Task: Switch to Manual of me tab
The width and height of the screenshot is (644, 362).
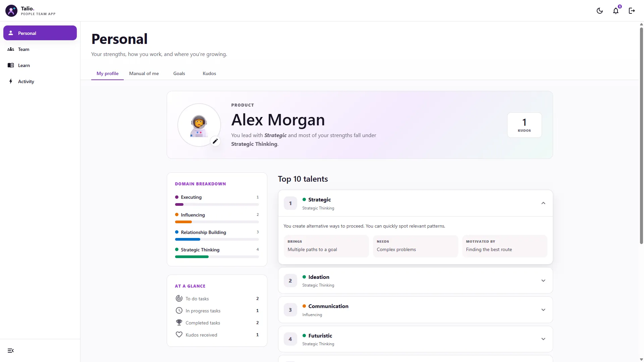Action: [x=144, y=73]
